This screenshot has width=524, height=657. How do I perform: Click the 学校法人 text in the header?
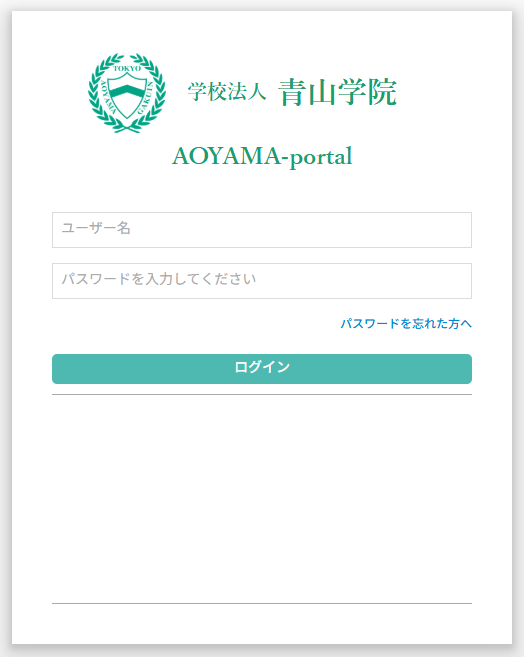[x=227, y=91]
